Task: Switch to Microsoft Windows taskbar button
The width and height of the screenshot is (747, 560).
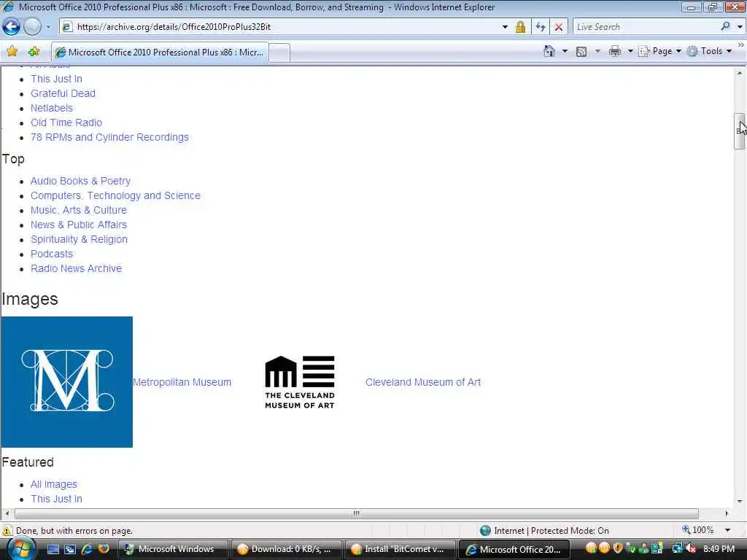Action: click(x=172, y=549)
